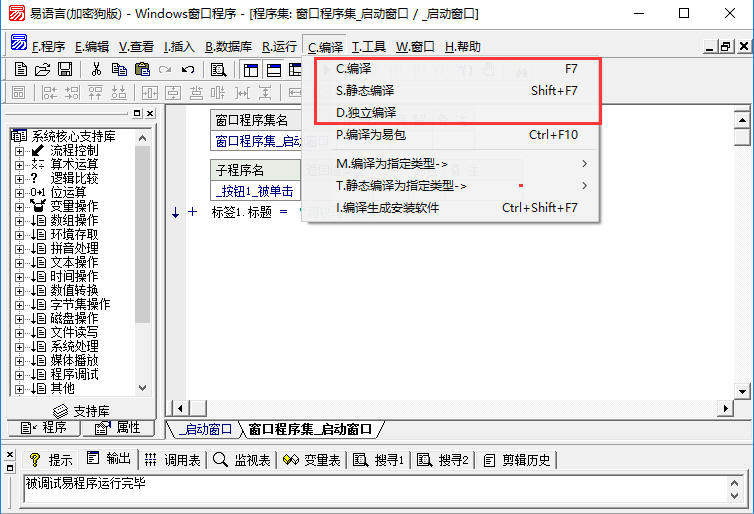Click the New file toolbar icon
This screenshot has height=514, width=754.
click(22, 69)
